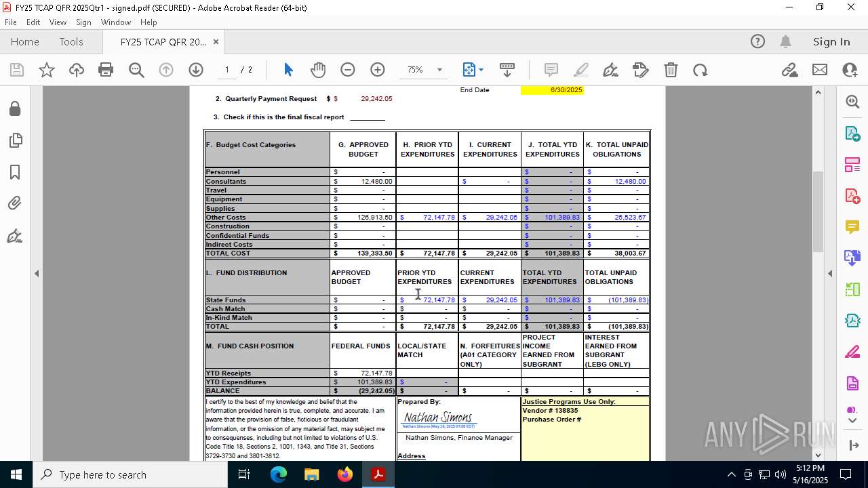Open Firefox from taskbar
Screen dimensions: 868x488
pyautogui.click(x=345, y=474)
